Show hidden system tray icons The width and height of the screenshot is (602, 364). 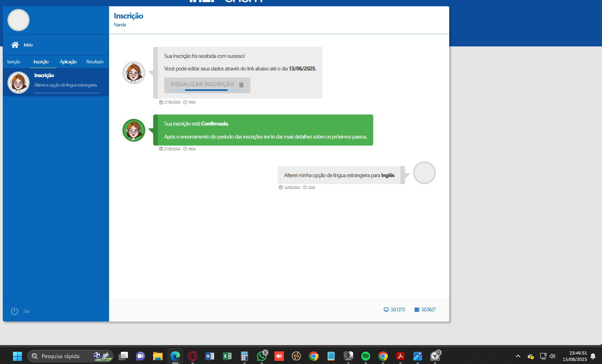[x=518, y=356]
